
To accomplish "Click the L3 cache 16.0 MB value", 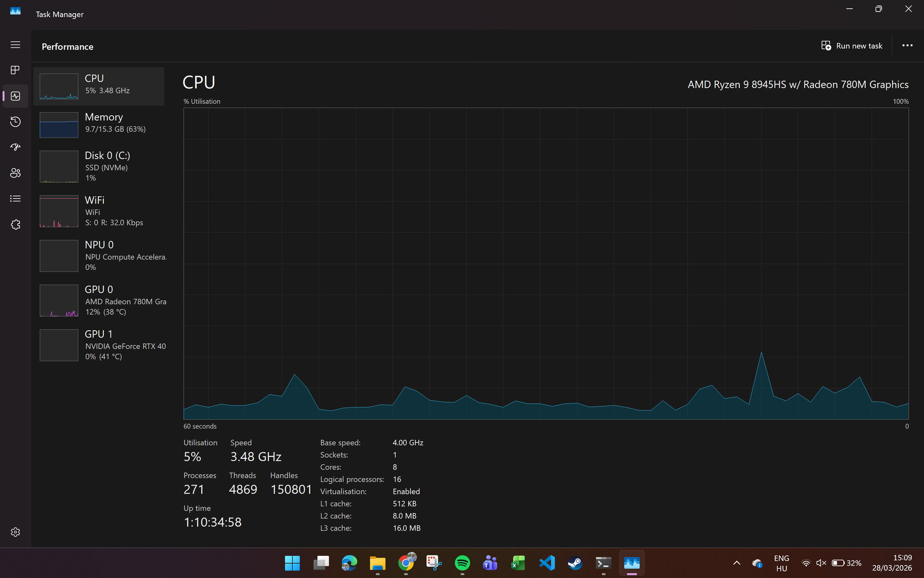I will coord(407,528).
